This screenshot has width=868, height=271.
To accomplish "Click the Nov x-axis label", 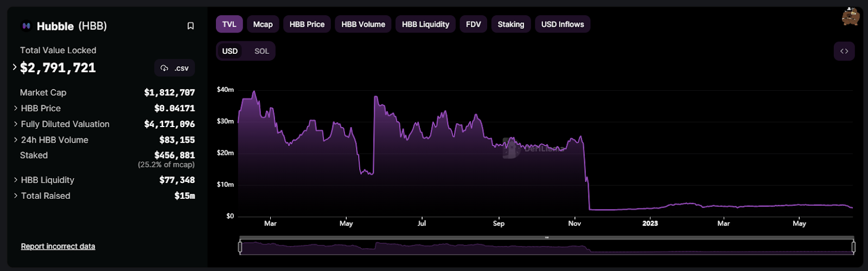I will 575,223.
